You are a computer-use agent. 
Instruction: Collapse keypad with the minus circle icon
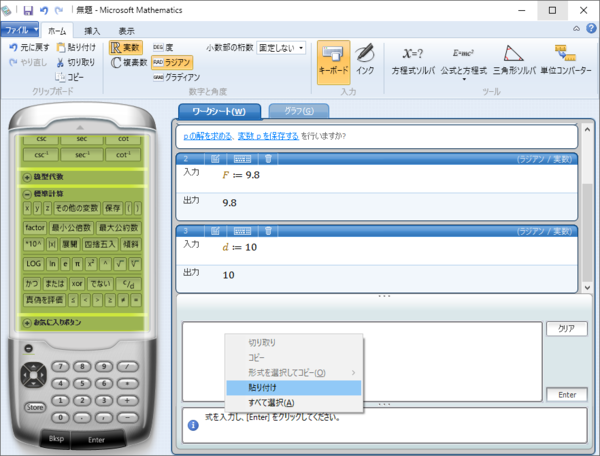28,349
